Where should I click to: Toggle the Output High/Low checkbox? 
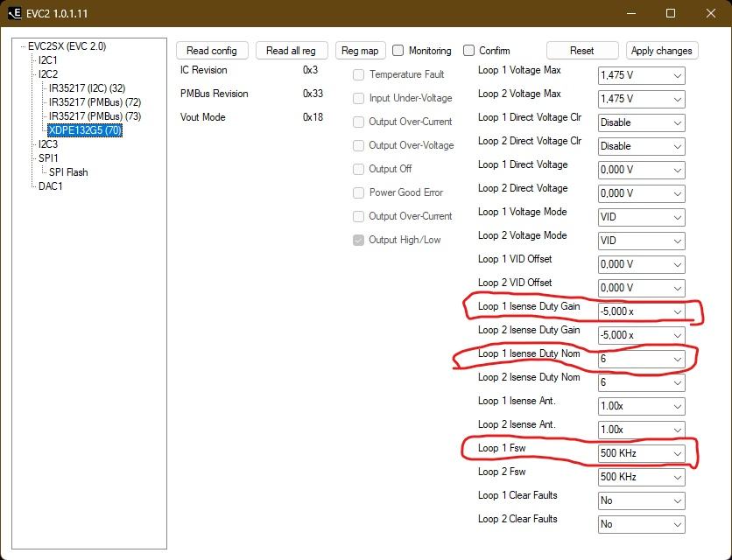click(358, 240)
